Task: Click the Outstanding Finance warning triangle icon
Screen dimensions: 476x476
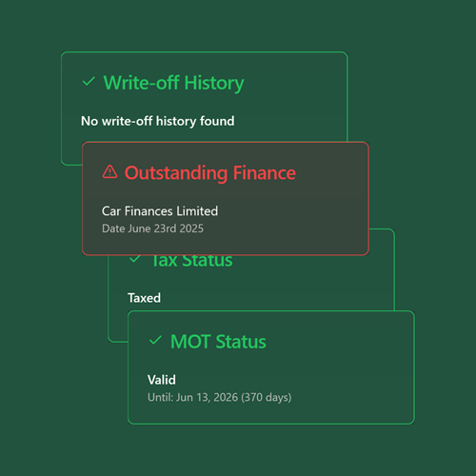Action: tap(109, 172)
